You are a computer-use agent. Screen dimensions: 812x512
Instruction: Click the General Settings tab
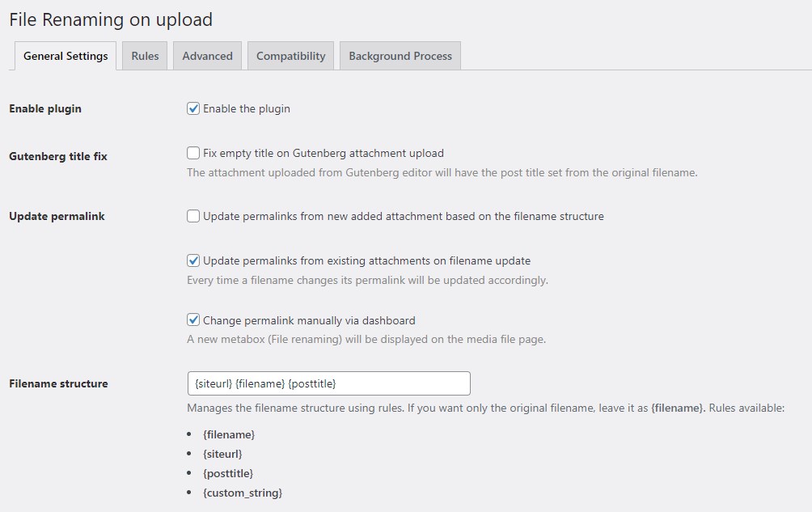click(66, 56)
